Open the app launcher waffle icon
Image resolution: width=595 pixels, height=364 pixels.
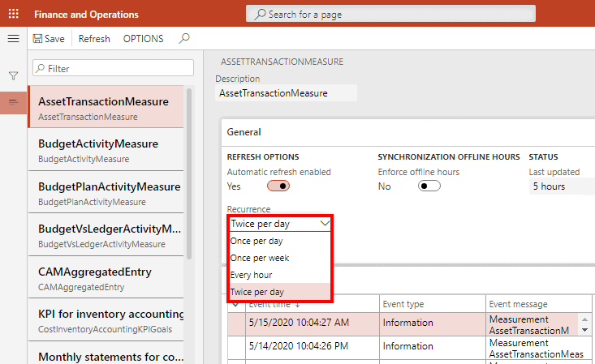point(13,14)
